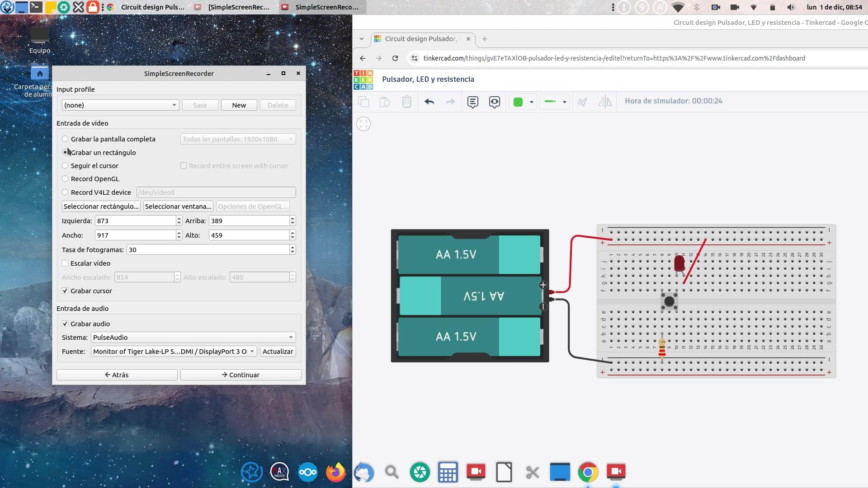Open a new Chrome tab
This screenshot has width=868, height=488.
(x=485, y=39)
